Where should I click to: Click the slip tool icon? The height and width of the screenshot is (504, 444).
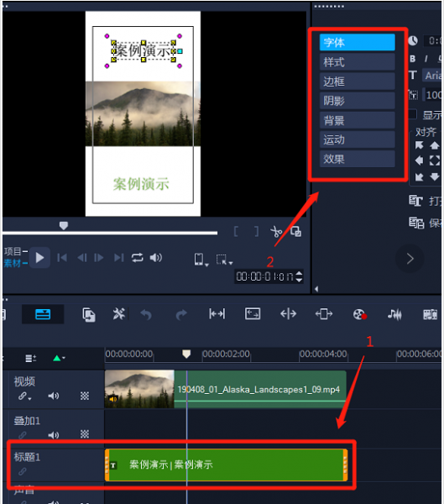click(217, 313)
